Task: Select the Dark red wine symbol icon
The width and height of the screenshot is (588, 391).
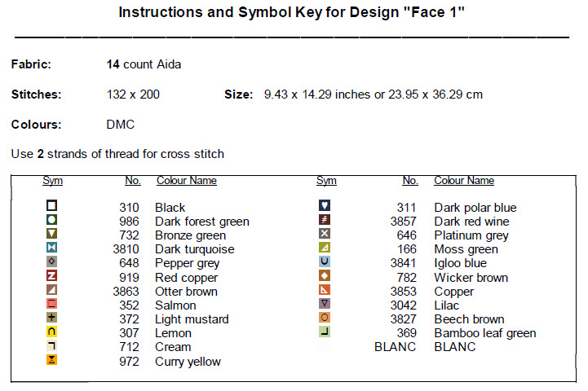Action: [x=325, y=221]
